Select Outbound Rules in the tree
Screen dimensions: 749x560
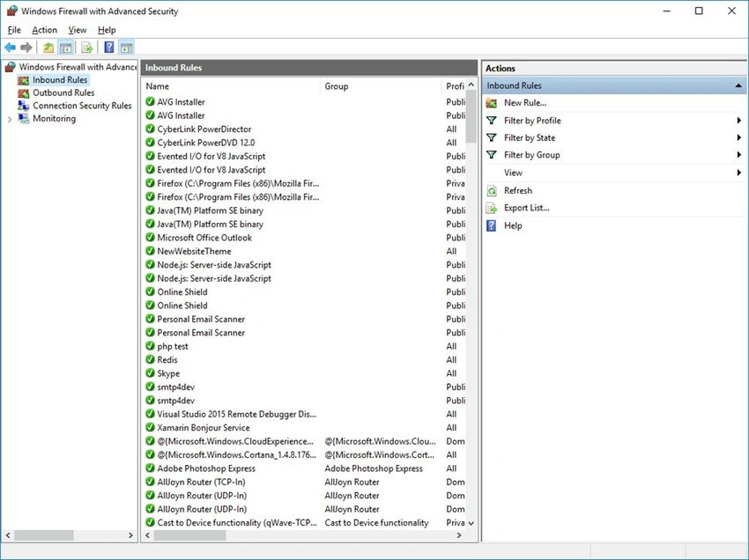(63, 93)
